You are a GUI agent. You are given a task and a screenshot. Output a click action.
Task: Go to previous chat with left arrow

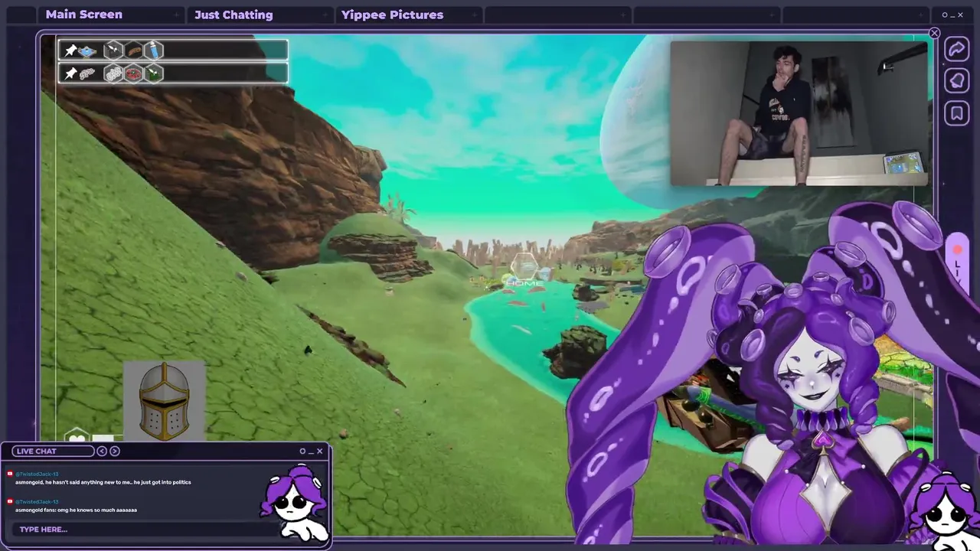click(x=102, y=451)
